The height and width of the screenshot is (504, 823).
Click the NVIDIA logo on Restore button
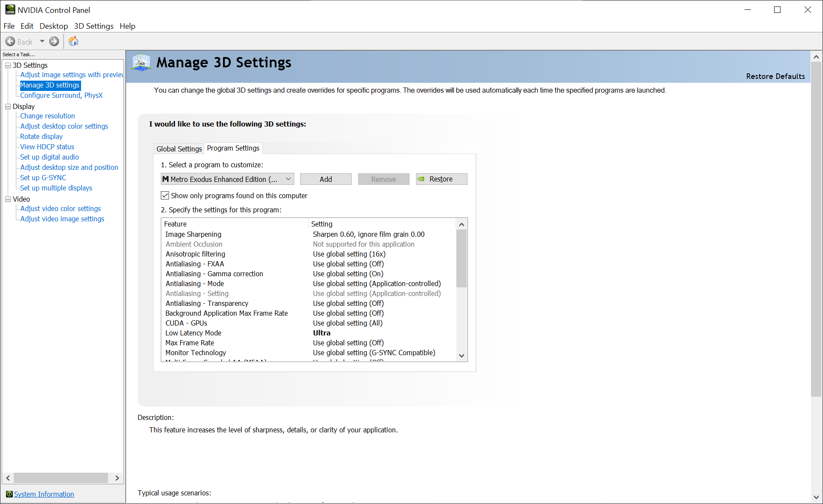(x=422, y=179)
